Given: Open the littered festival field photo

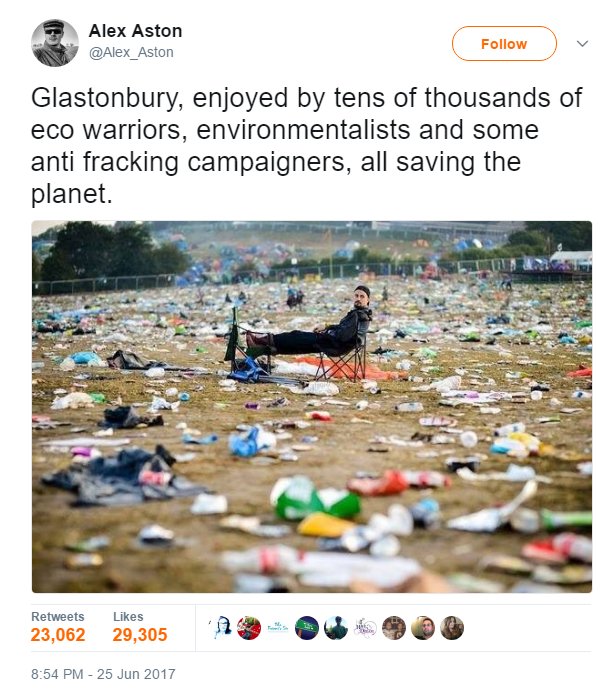Looking at the screenshot, I should [x=311, y=406].
